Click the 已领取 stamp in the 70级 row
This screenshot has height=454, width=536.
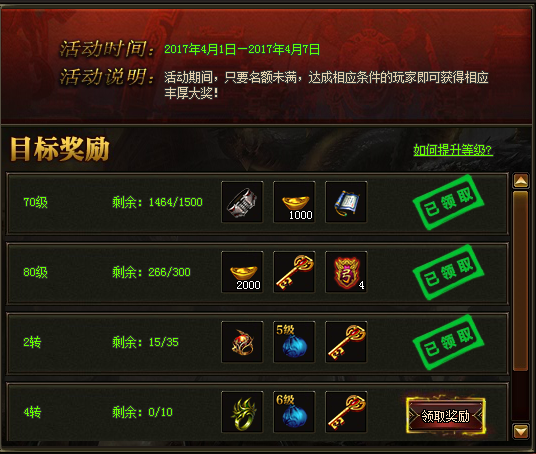448,202
